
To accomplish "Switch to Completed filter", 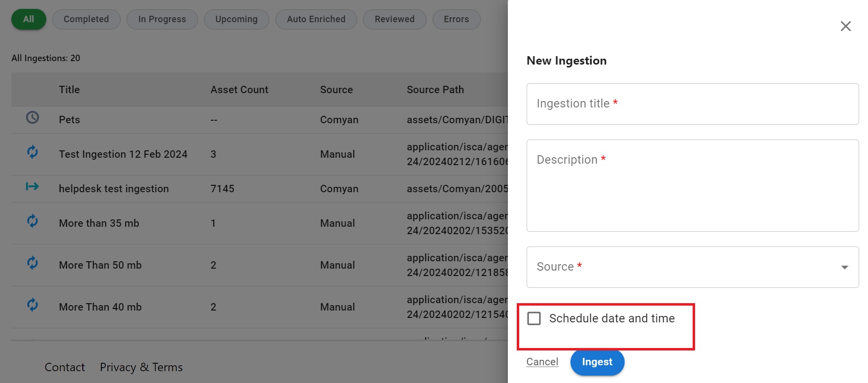I will [86, 19].
